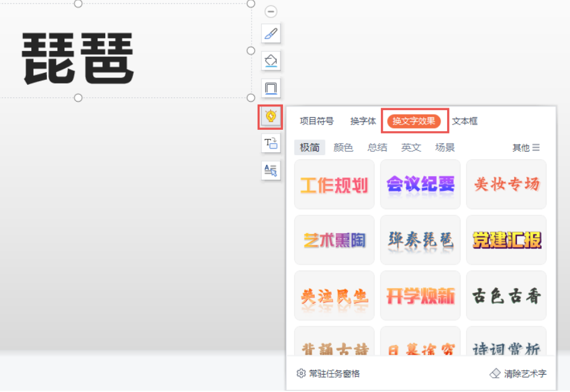Image resolution: width=570 pixels, height=392 pixels.
Task: Click the bottom right corner handle
Action: coord(251,97)
